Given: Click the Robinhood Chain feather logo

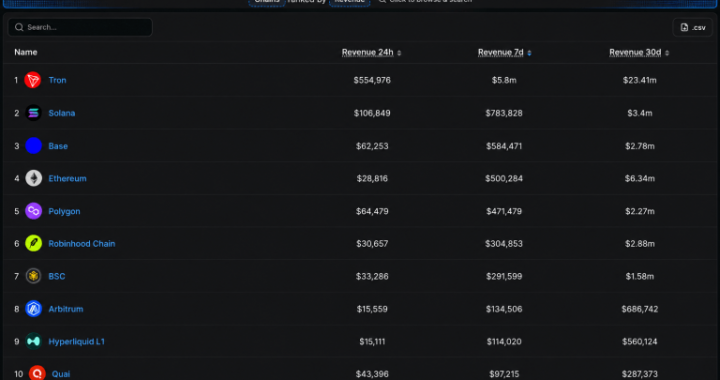Looking at the screenshot, I should click(33, 244).
